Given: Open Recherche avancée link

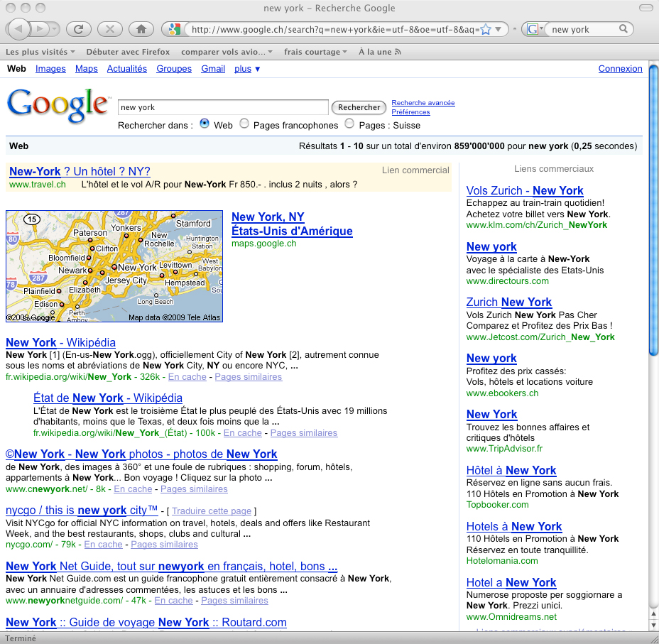Looking at the screenshot, I should point(423,102).
